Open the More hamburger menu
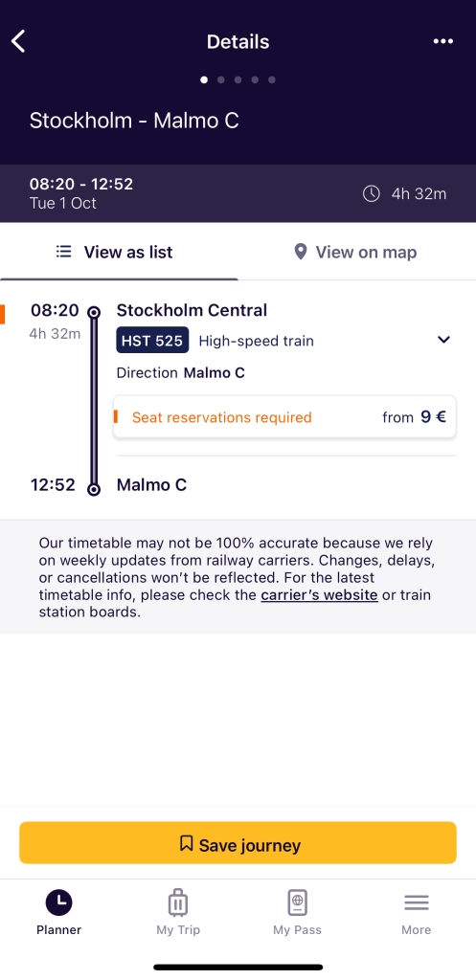Viewport: 476px width, 980px height. pos(417,902)
